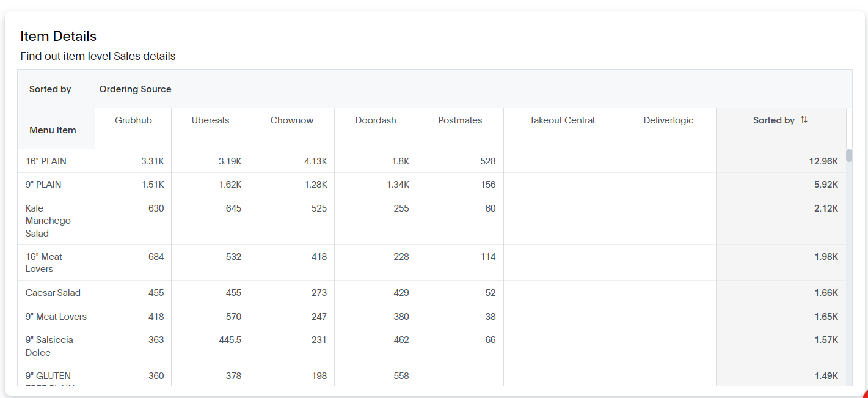Click the 273 Chownow value

point(319,293)
